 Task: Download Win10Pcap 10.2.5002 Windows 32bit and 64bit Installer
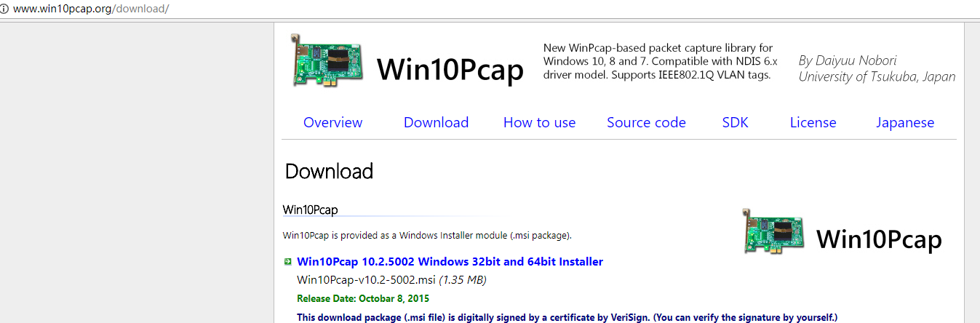(x=450, y=262)
